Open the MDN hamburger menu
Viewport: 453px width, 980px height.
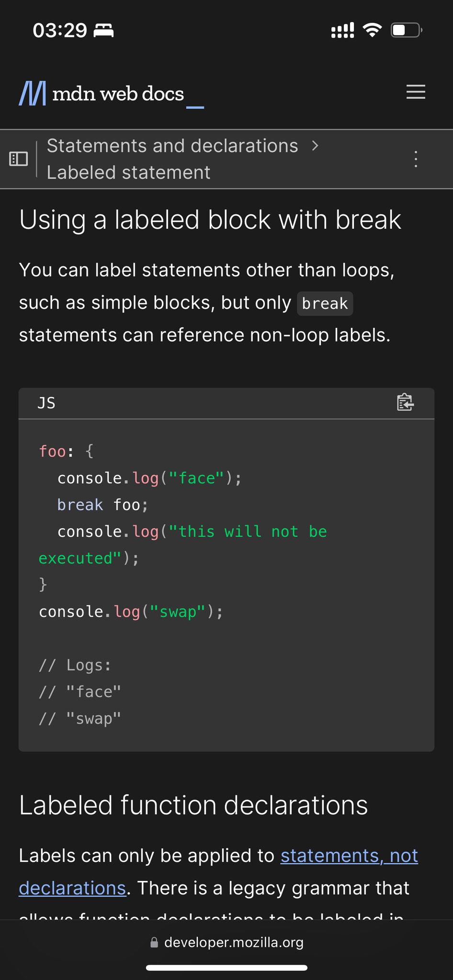(416, 92)
